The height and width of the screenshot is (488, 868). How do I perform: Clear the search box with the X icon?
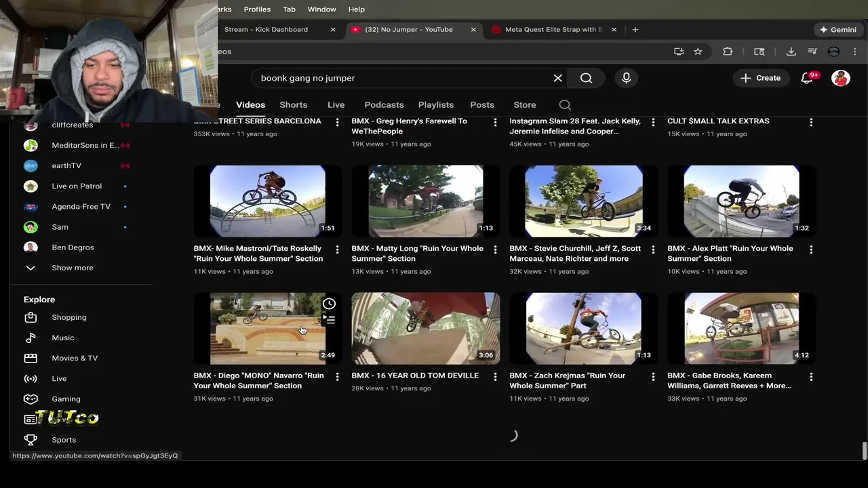click(557, 78)
